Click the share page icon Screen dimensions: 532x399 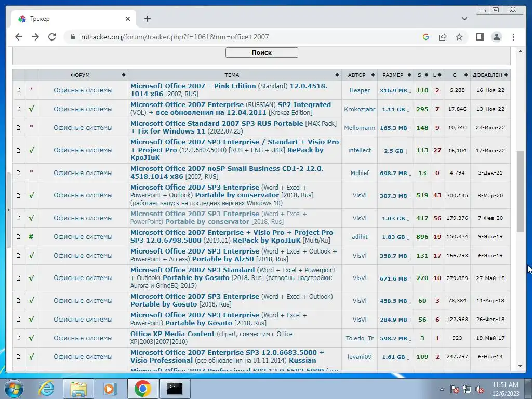tap(443, 37)
